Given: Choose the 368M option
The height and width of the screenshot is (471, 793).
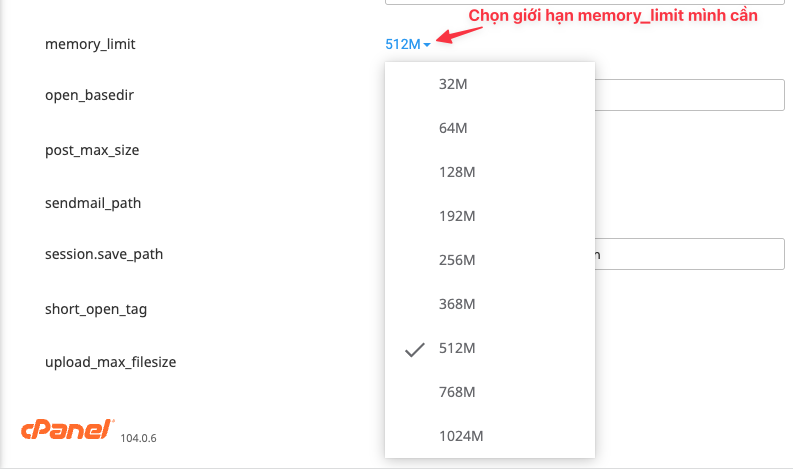Looking at the screenshot, I should (490, 304).
